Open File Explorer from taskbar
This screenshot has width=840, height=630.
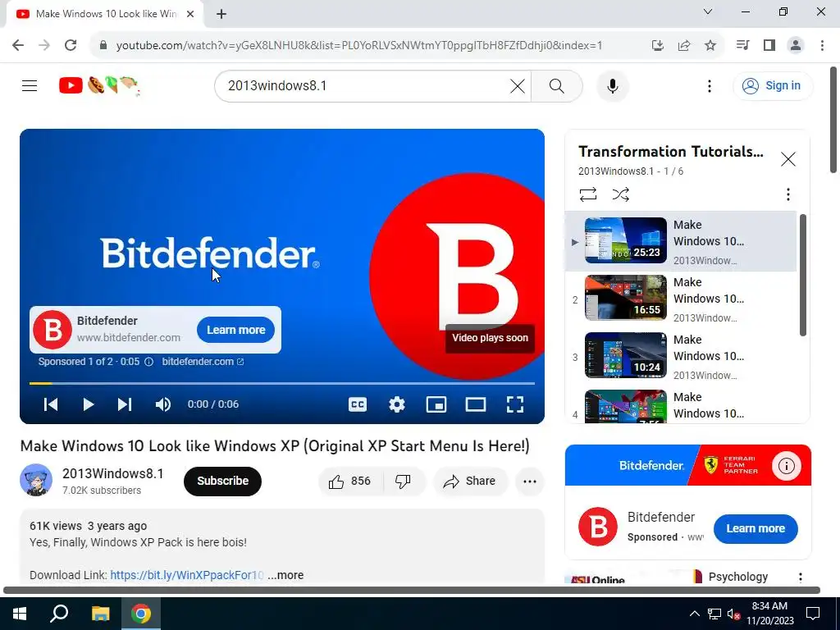(x=100, y=614)
